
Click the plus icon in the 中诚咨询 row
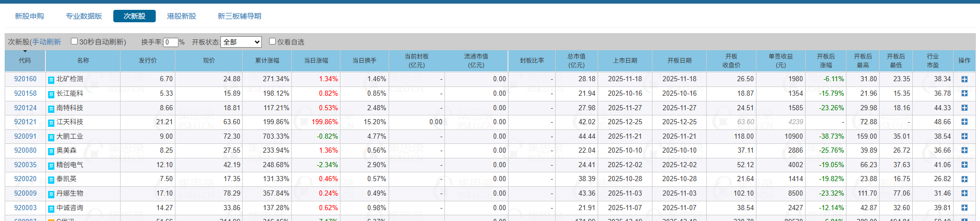(964, 208)
